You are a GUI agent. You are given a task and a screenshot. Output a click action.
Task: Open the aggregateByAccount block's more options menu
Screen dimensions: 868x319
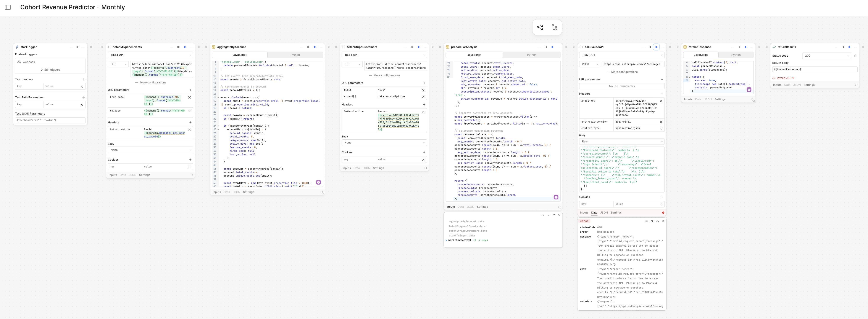pos(321,47)
